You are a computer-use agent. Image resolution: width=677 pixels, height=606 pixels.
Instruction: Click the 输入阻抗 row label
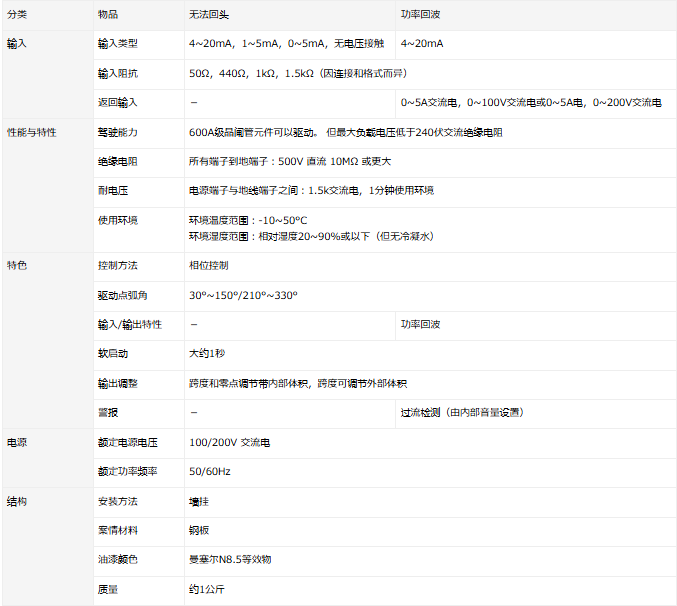pos(118,73)
